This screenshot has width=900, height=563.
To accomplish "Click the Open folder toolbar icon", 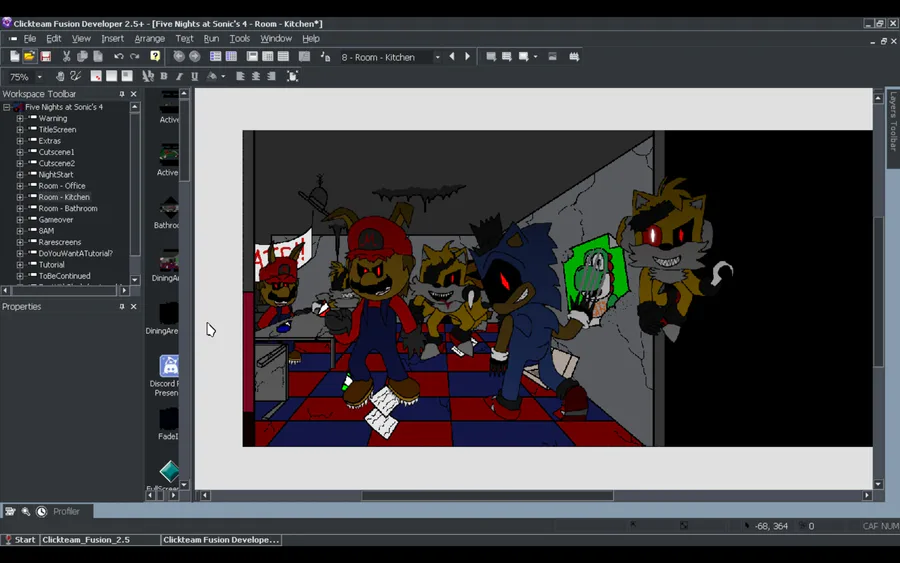I will pyautogui.click(x=29, y=56).
